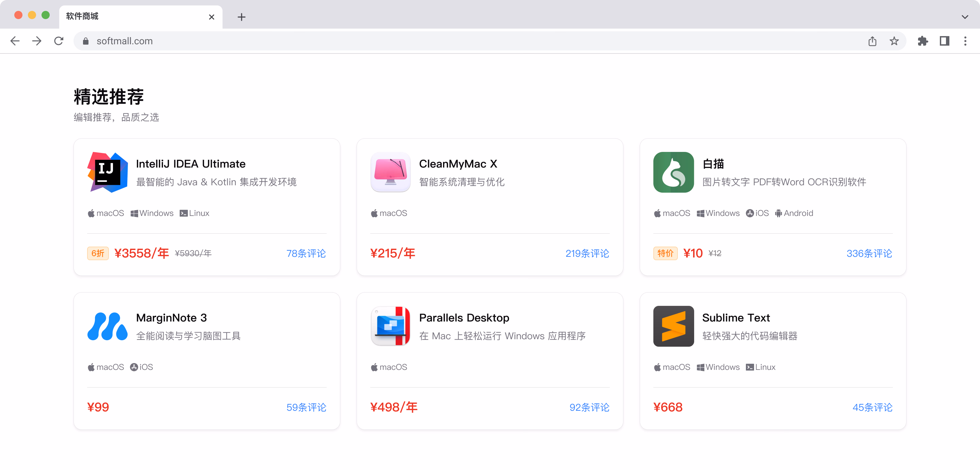The height and width of the screenshot is (470, 980).
Task: Click the browser back arrow
Action: click(15, 41)
